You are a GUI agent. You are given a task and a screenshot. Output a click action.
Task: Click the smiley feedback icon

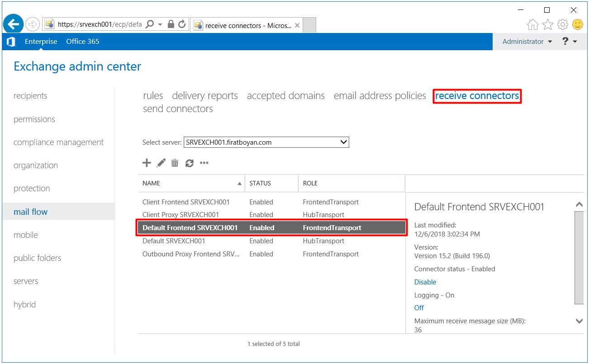pyautogui.click(x=578, y=24)
